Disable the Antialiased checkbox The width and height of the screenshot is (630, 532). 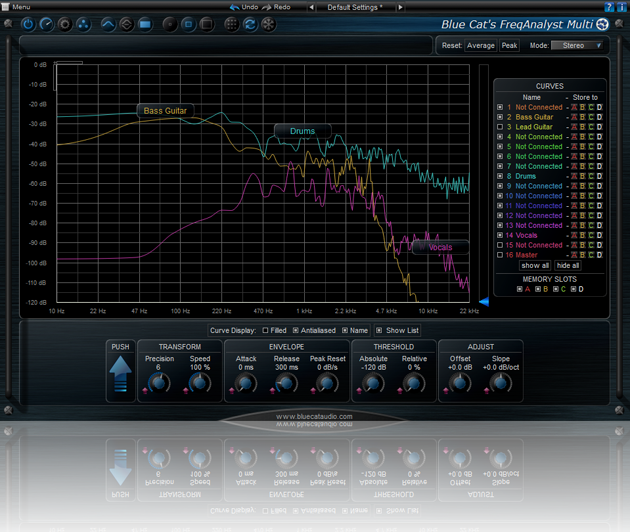(296, 330)
